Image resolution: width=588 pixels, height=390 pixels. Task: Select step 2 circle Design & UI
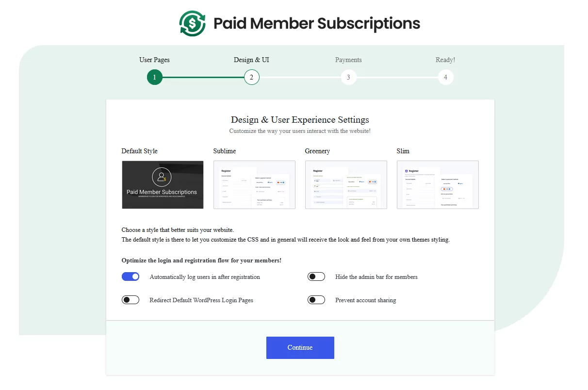click(x=252, y=77)
